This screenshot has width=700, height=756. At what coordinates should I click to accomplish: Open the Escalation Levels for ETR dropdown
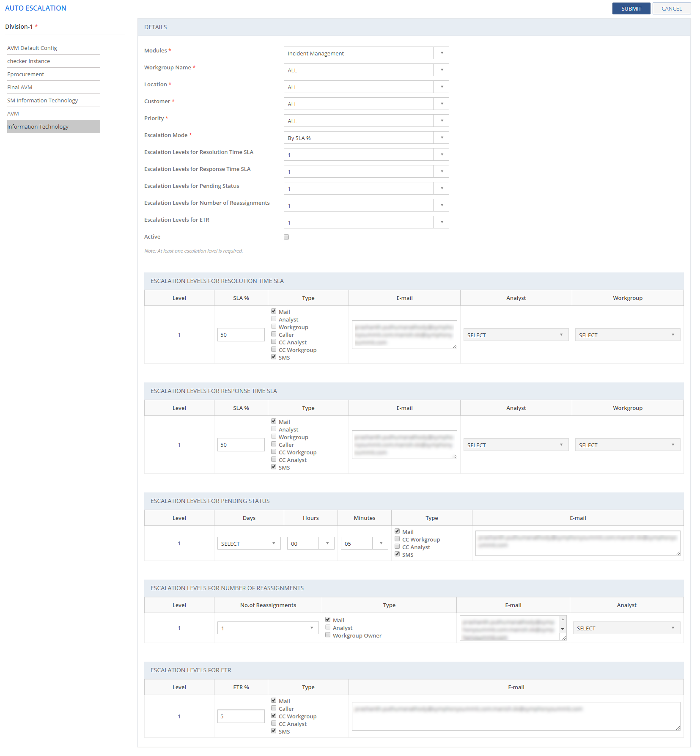tap(442, 222)
